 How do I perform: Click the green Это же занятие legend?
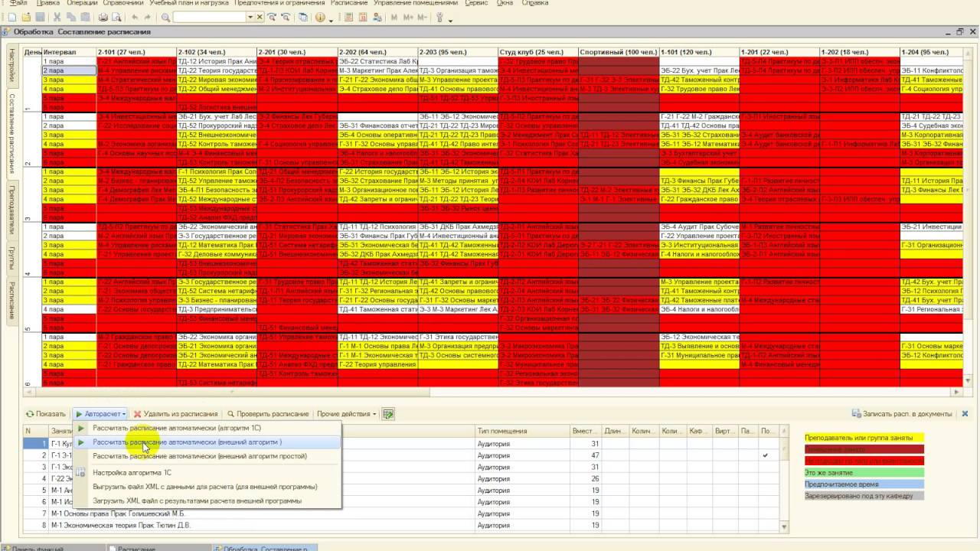864,473
